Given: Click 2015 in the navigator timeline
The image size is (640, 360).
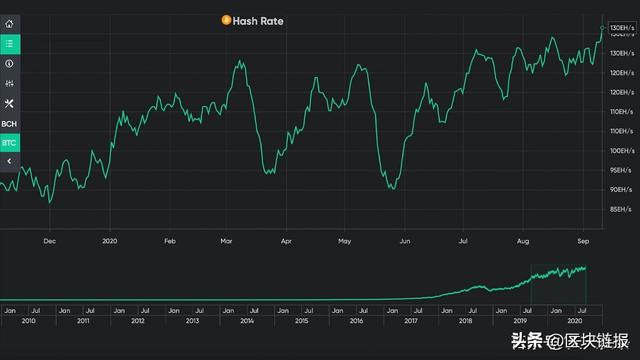Looking at the screenshot, I should 302,321.
